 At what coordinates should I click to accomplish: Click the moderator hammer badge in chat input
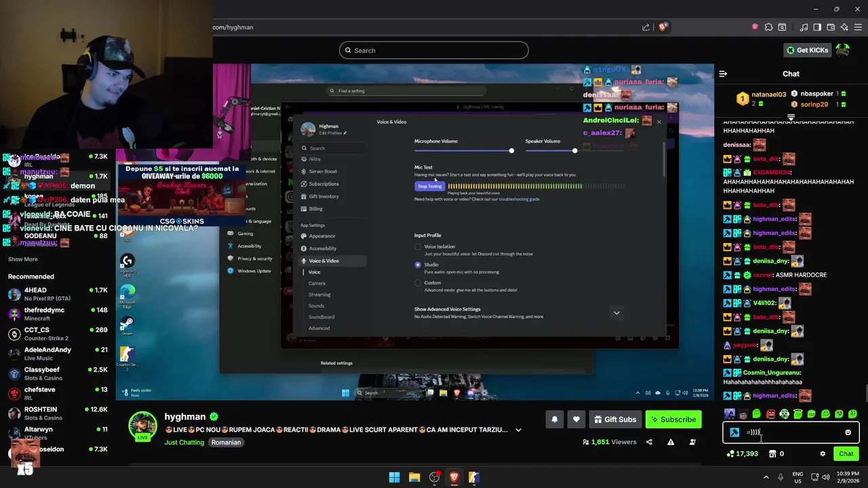coord(734,432)
